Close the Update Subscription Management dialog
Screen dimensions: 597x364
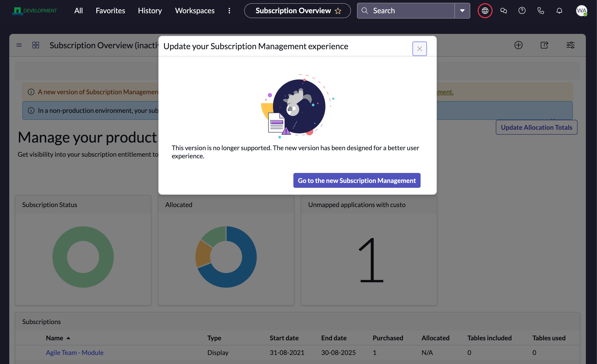419,49
